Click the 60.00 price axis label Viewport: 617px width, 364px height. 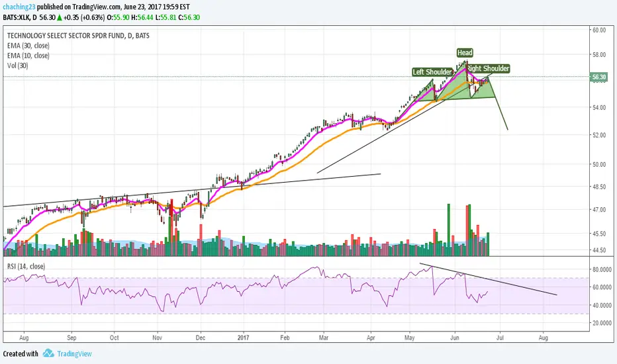(599, 30)
